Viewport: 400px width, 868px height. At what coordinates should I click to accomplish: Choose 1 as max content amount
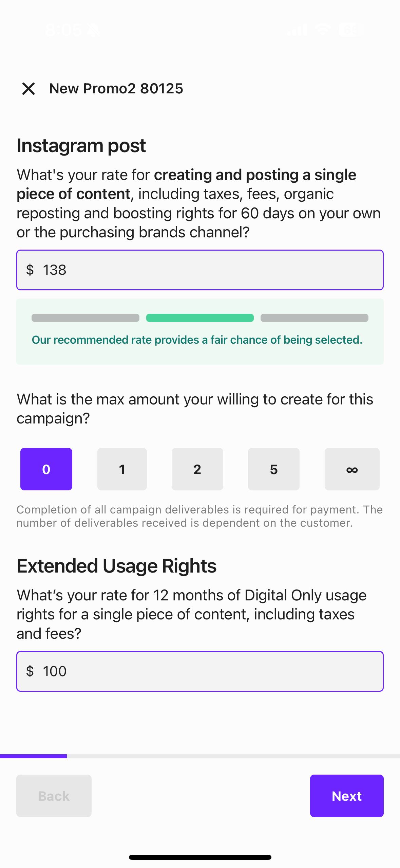point(122,469)
